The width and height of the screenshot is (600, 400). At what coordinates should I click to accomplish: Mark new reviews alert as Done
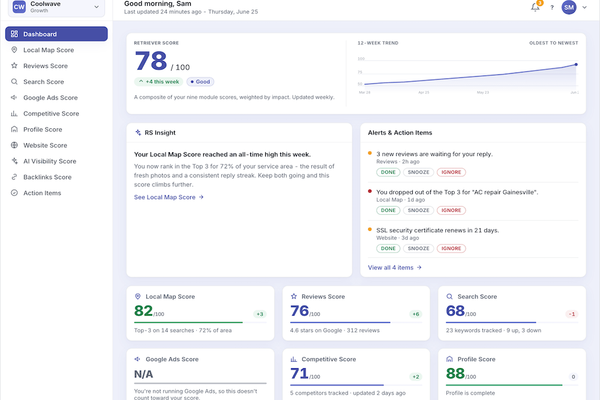pos(388,172)
